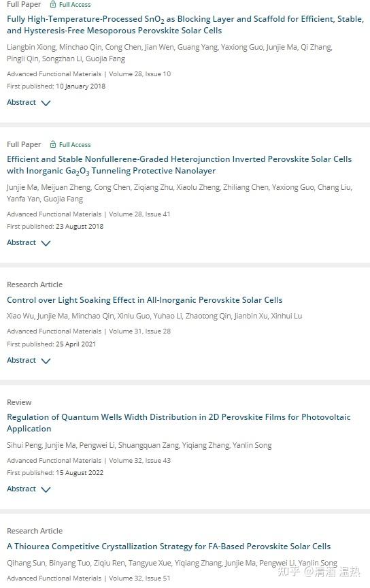The height and width of the screenshot is (588, 370).
Task: Select author Sihui Peng
Action: click(24, 446)
